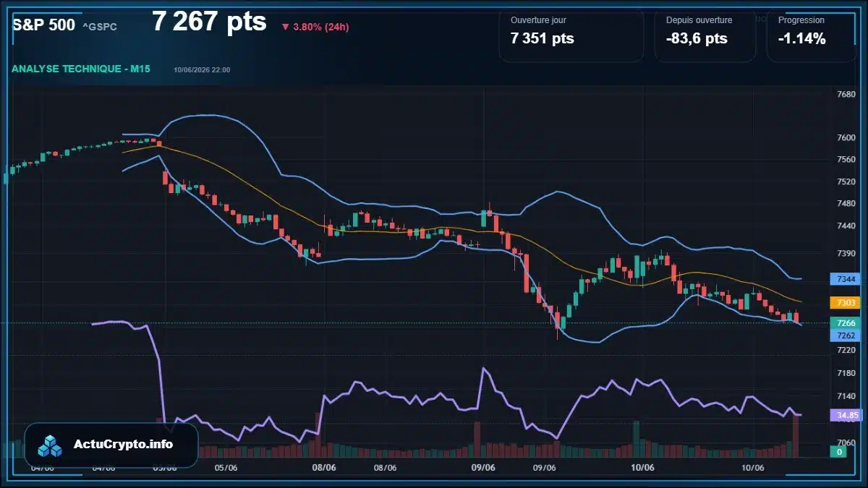
Task: Click the 7220 price axis label
Action: (x=846, y=349)
